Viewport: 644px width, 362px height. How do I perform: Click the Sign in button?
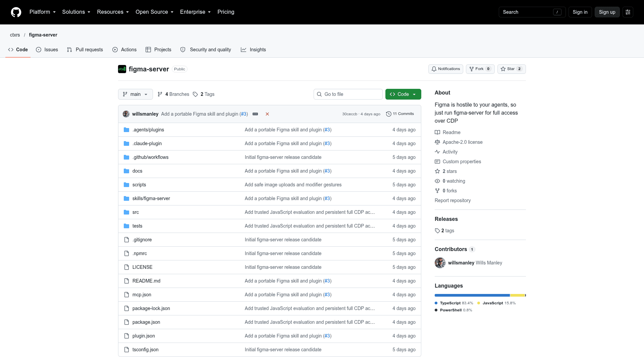580,12
